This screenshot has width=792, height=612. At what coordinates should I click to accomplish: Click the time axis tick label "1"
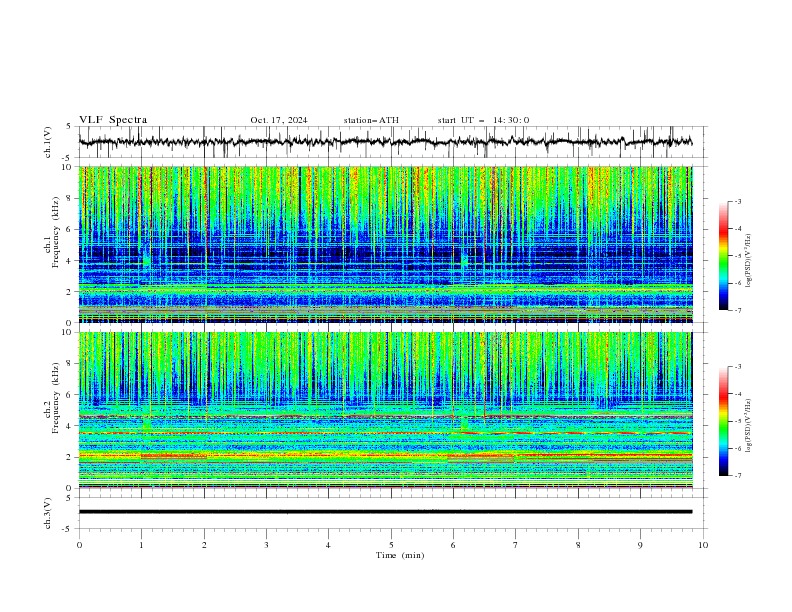coord(141,545)
